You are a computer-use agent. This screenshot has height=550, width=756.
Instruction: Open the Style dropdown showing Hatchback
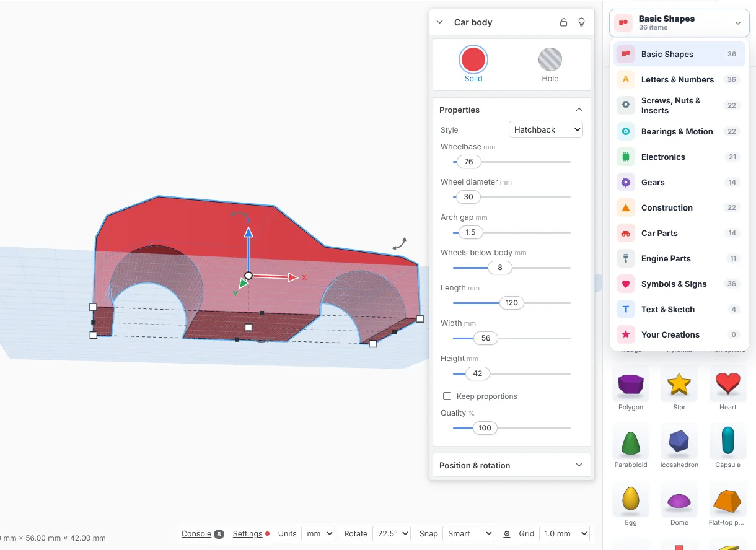546,129
